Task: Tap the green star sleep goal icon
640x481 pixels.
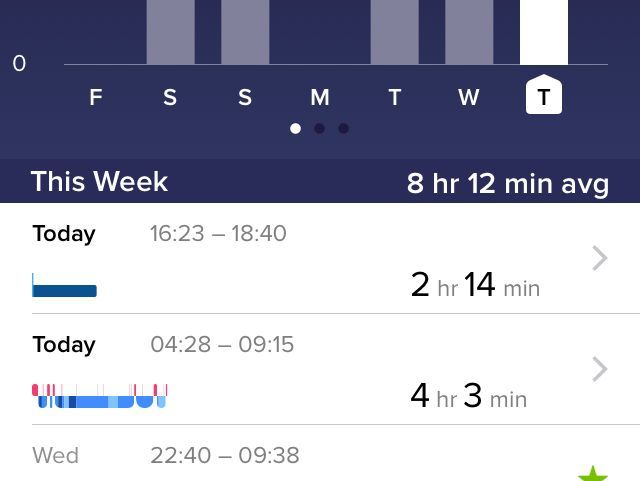Action: tap(593, 474)
